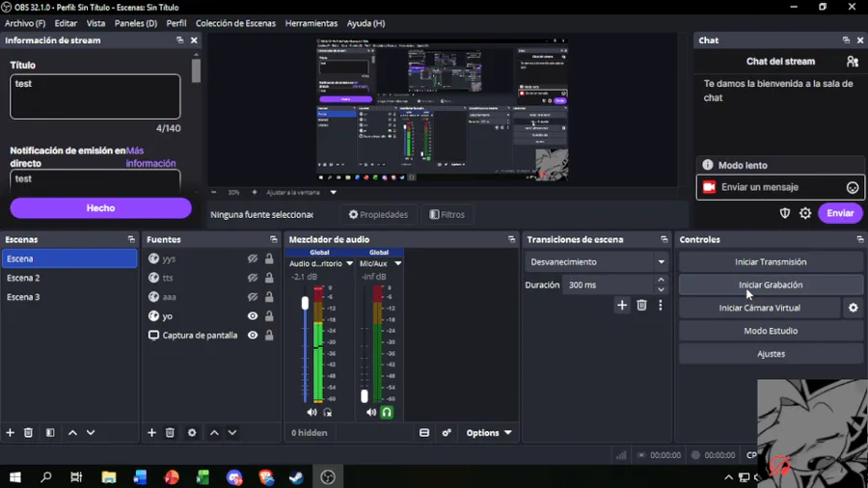Add a scene transition with plus icon
This screenshot has height=488, width=868.
click(x=622, y=305)
